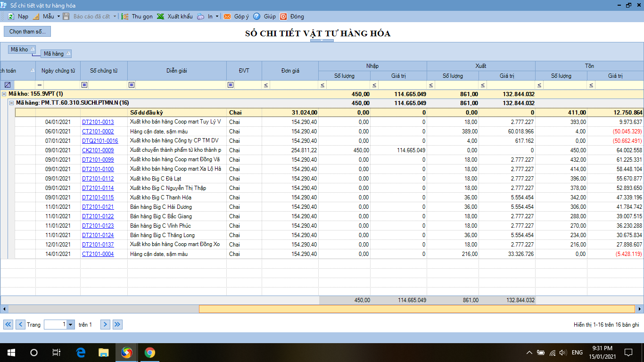The height and width of the screenshot is (362, 644).
Task: Close the report with the Đóng button
Action: pos(292,16)
